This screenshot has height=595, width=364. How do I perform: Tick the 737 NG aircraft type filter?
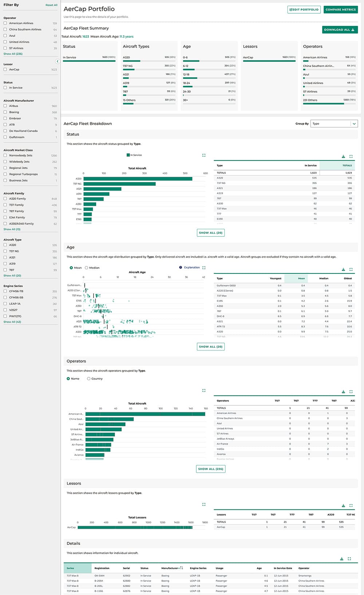point(5,251)
